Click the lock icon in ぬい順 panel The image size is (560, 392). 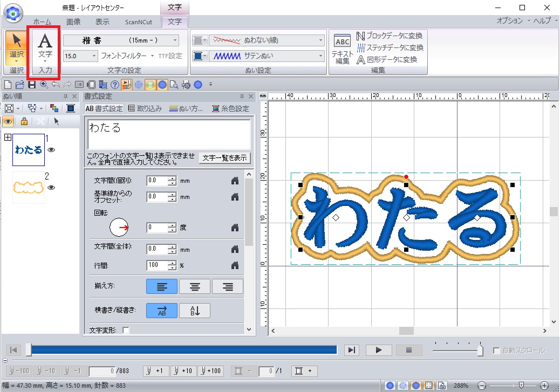pyautogui.click(x=24, y=121)
